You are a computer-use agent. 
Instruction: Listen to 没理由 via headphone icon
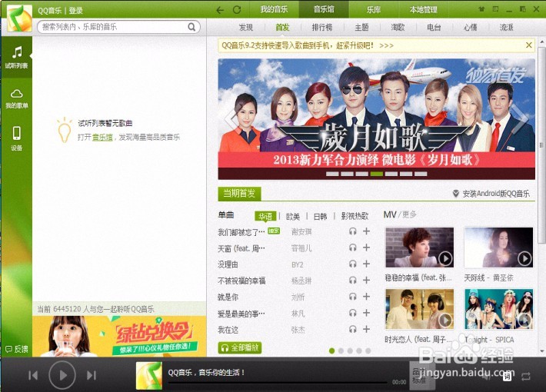coord(353,264)
